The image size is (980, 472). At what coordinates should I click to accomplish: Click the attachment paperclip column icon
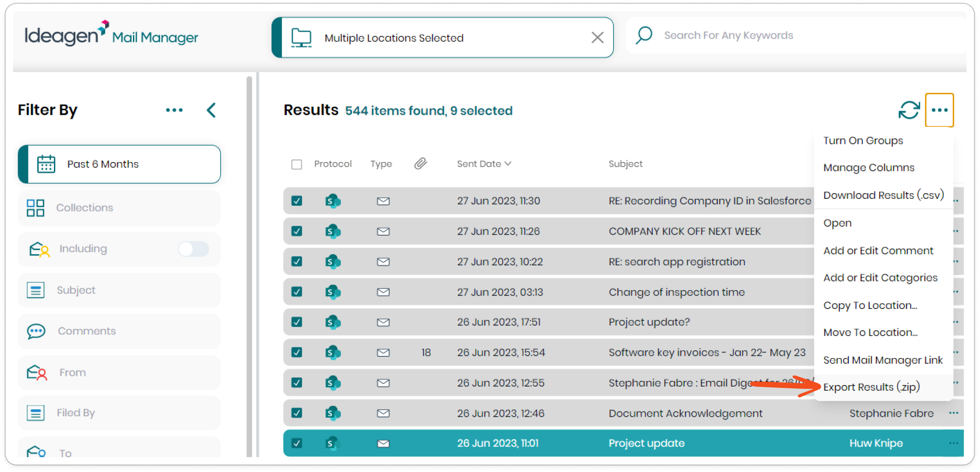pos(420,164)
